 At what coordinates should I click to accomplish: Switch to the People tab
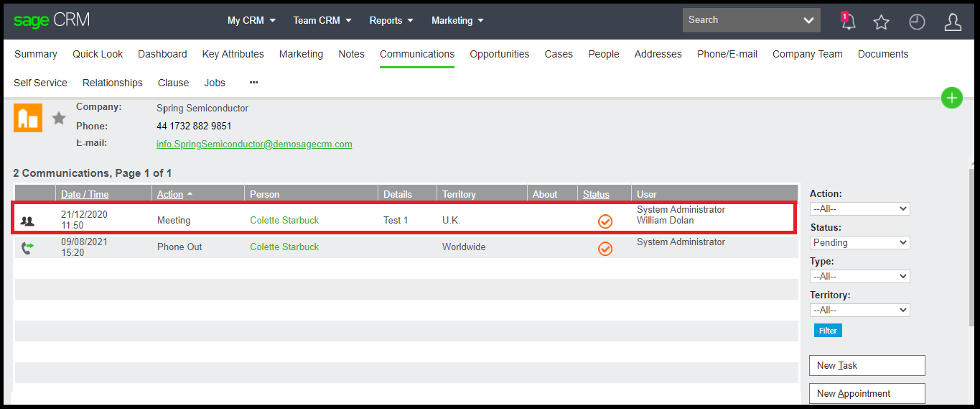coord(604,54)
